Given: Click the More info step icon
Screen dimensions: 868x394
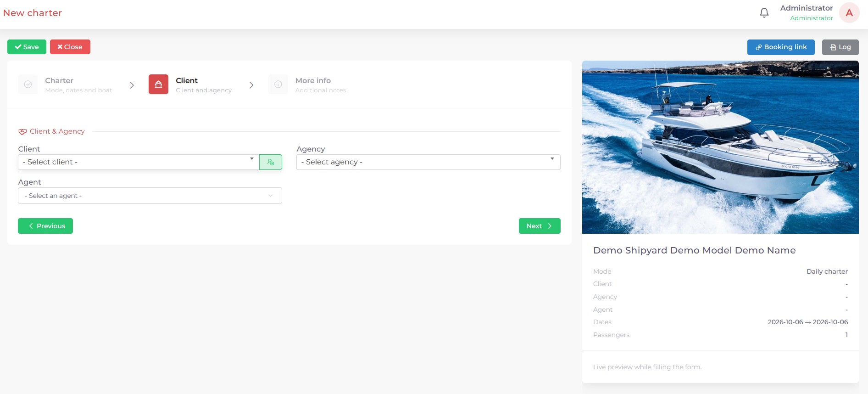Looking at the screenshot, I should coord(278,84).
